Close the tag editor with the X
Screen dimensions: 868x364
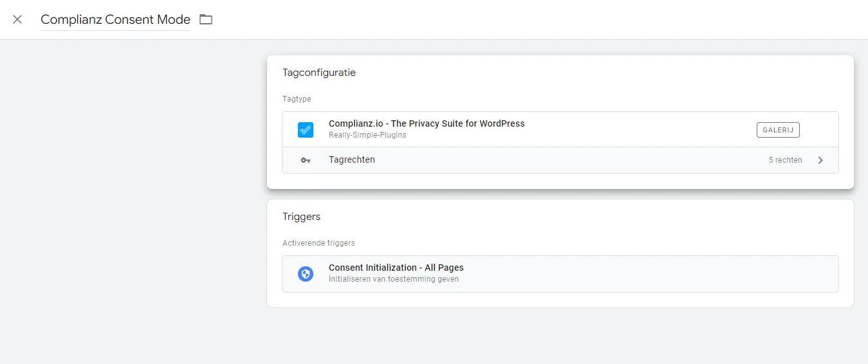[x=17, y=19]
